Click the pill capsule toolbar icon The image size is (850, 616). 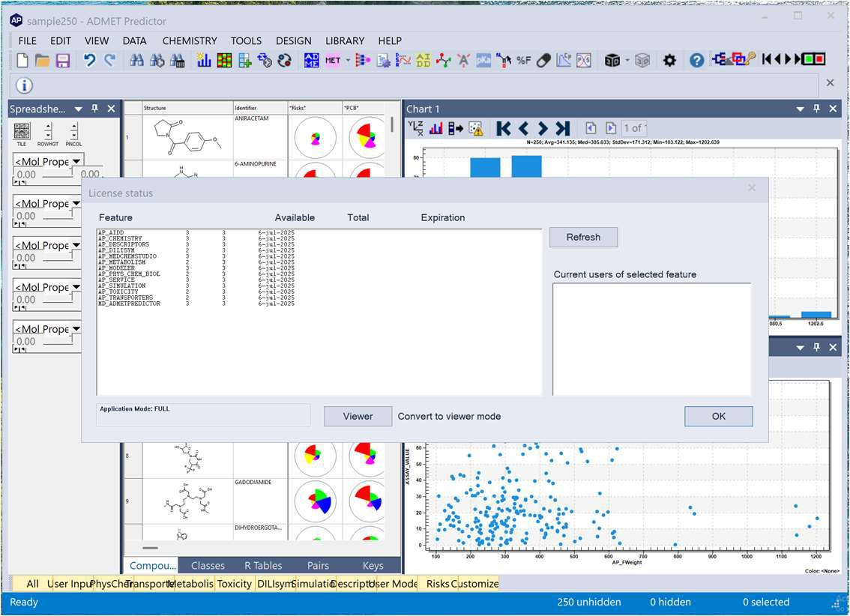click(543, 60)
